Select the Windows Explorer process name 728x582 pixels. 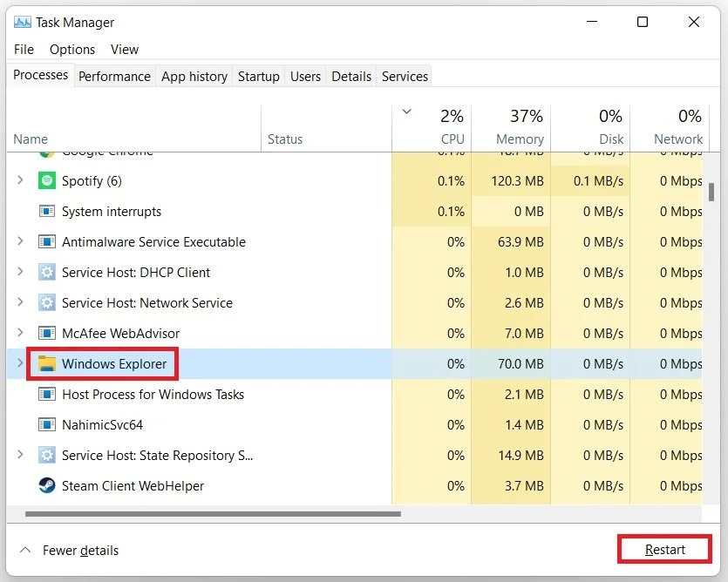coord(114,364)
